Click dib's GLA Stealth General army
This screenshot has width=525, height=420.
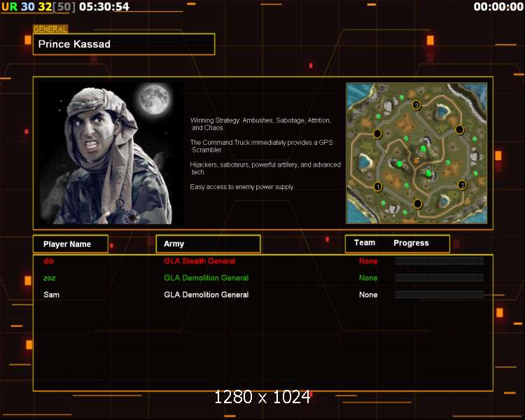[200, 261]
